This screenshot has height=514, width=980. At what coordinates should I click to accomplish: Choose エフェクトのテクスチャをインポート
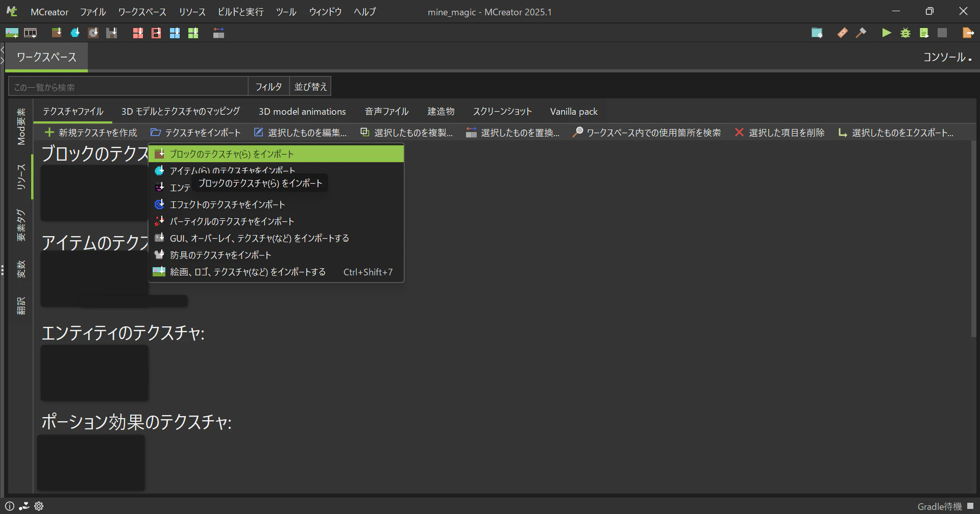coord(276,204)
